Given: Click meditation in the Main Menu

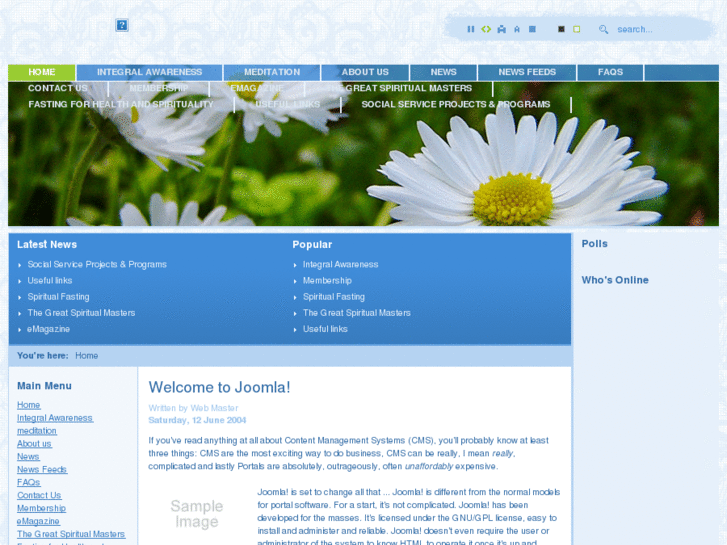Looking at the screenshot, I should tap(37, 431).
